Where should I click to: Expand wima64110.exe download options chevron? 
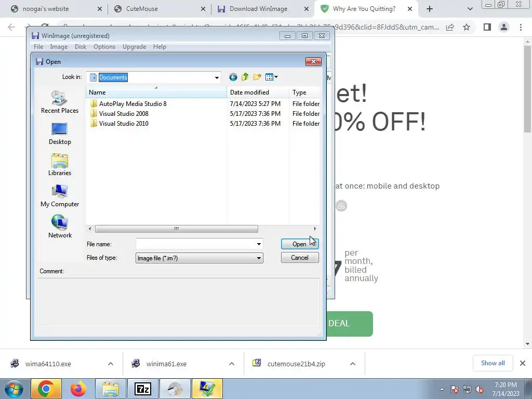click(x=110, y=364)
